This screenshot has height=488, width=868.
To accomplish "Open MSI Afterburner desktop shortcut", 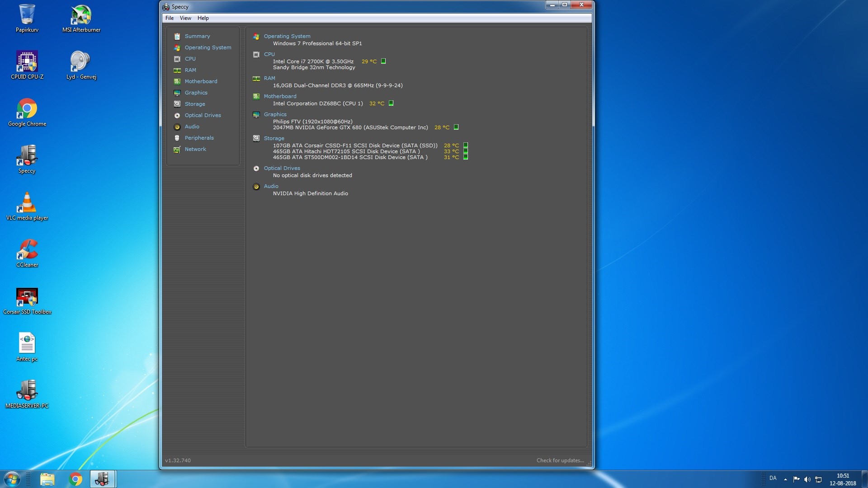I will [x=81, y=19].
